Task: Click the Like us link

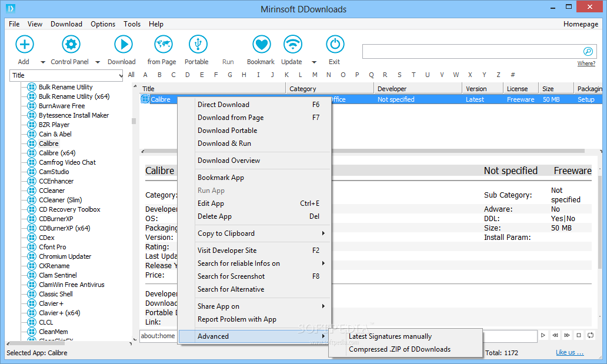Action: coord(569,352)
